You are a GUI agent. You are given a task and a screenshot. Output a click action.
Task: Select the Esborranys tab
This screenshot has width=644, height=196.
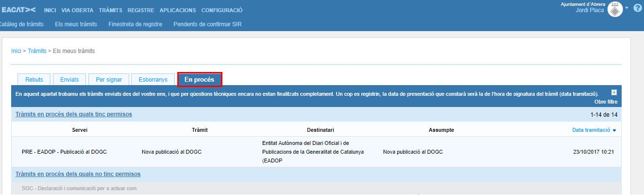click(153, 80)
